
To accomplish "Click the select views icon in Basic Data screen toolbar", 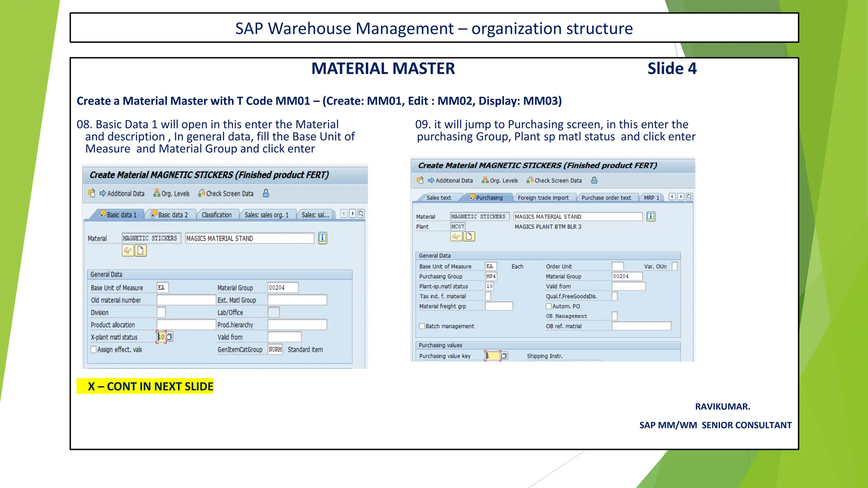I will point(92,194).
